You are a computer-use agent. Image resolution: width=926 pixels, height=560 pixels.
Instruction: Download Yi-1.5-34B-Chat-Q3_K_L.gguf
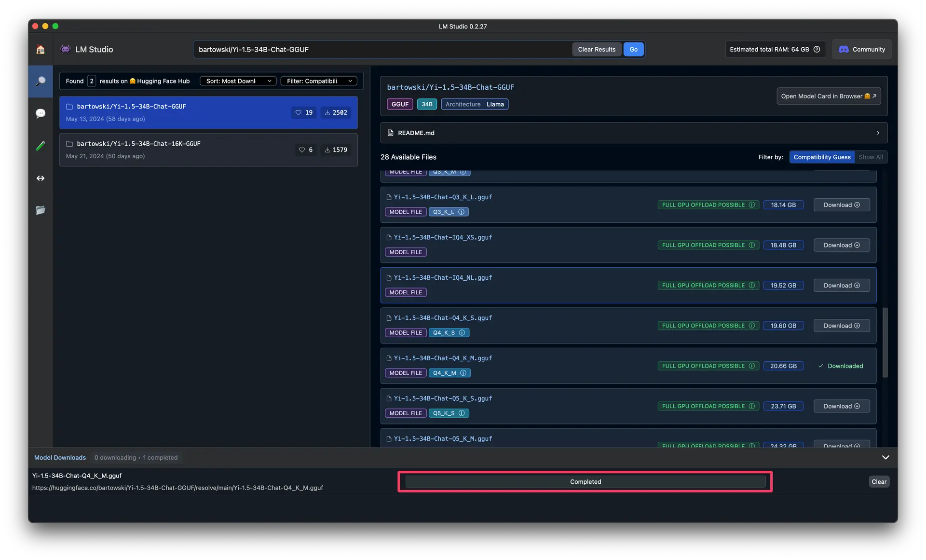click(x=842, y=205)
